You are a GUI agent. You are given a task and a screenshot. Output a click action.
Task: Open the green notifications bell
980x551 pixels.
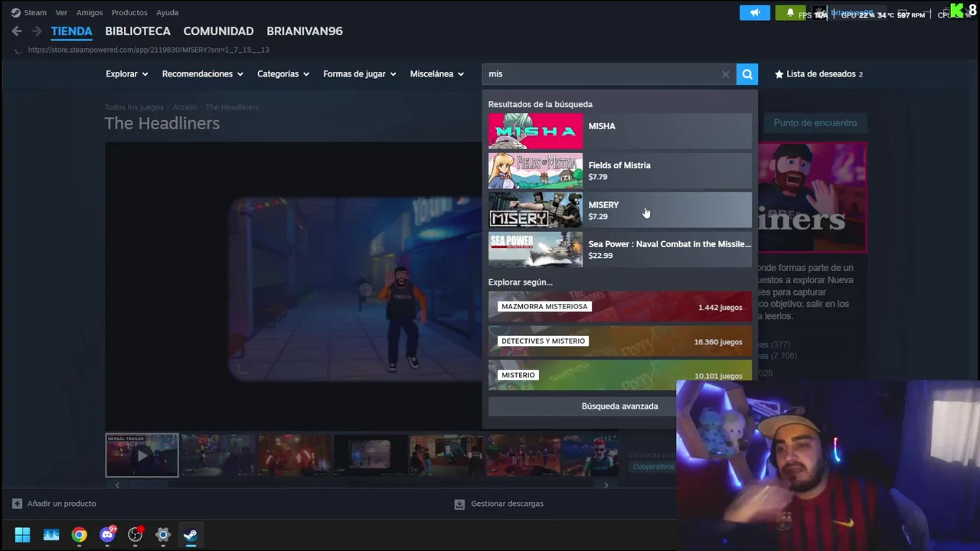tap(790, 13)
